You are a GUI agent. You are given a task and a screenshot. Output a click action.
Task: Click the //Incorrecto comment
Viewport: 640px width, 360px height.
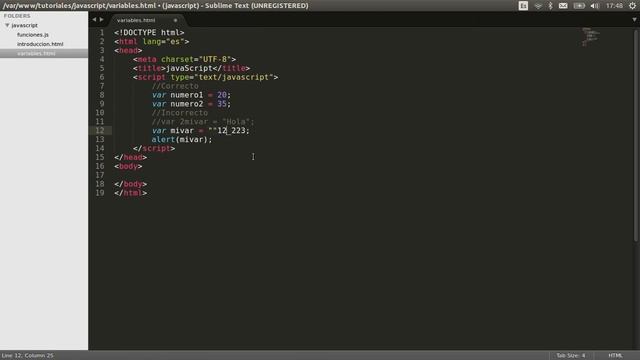(x=180, y=113)
